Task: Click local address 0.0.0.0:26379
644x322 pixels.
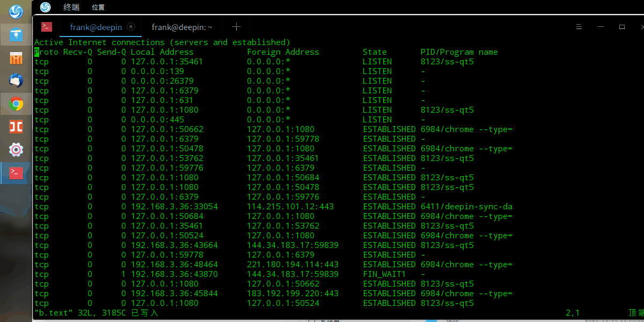Action: coord(162,81)
